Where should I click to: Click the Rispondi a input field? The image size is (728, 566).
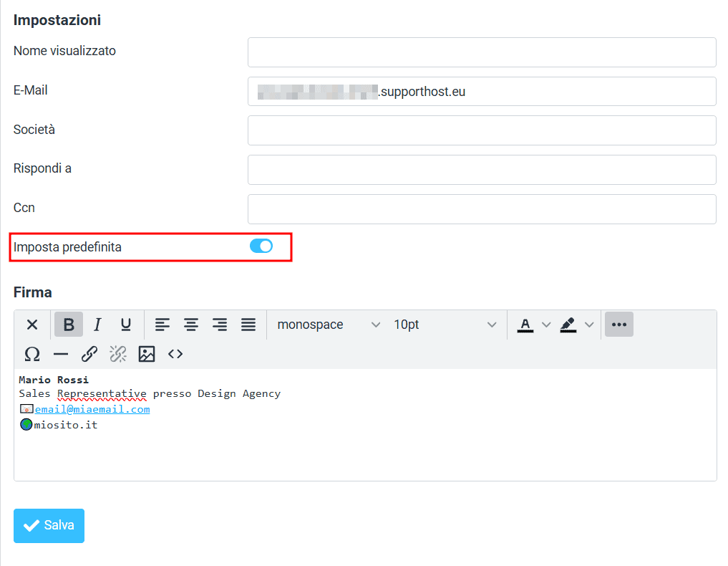point(482,170)
